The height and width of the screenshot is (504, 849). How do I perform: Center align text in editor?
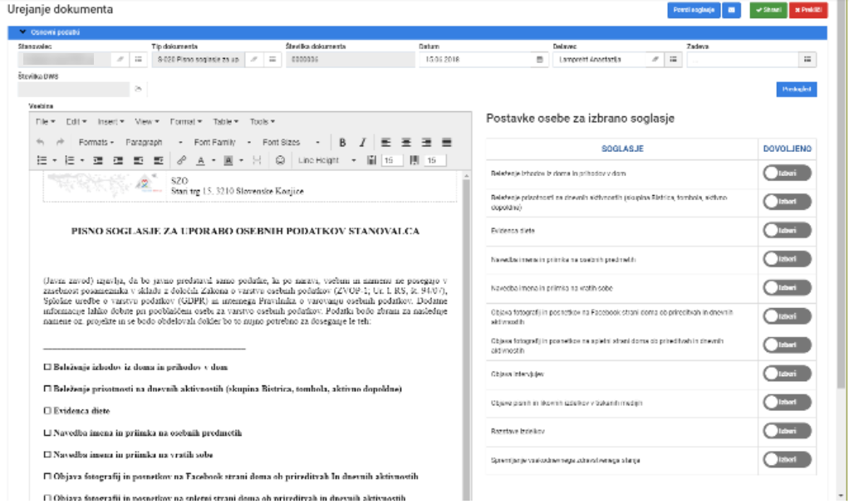click(406, 142)
